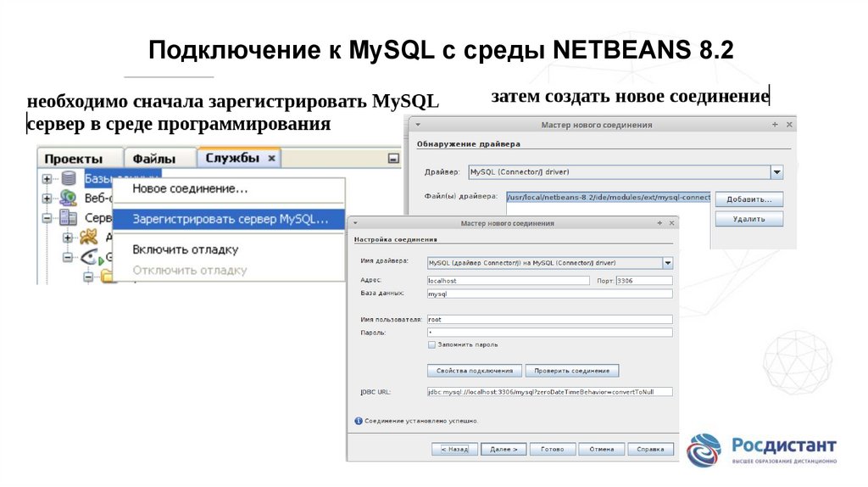The height and width of the screenshot is (487, 868).
Task: Collapse the folder node under GlassFish
Action: [x=88, y=277]
